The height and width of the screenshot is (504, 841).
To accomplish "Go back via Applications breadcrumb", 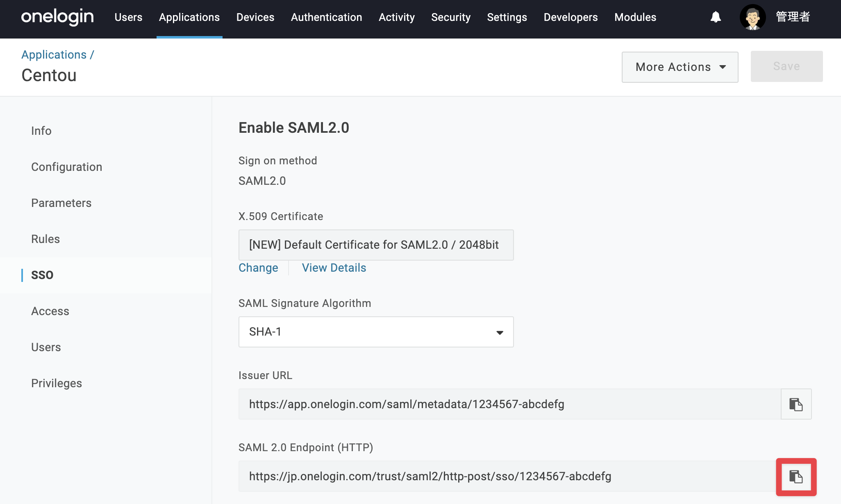I will 54,54.
